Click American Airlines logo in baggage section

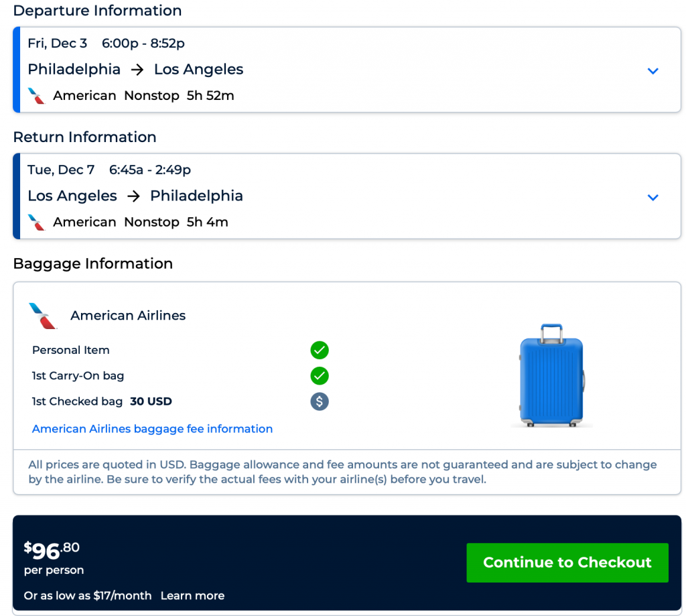click(x=43, y=316)
